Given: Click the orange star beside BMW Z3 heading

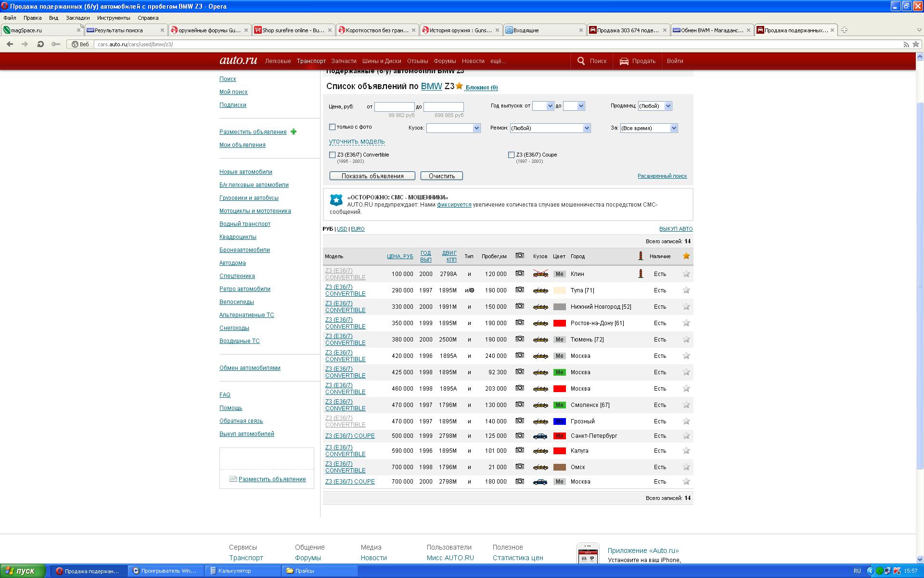Looking at the screenshot, I should [459, 86].
